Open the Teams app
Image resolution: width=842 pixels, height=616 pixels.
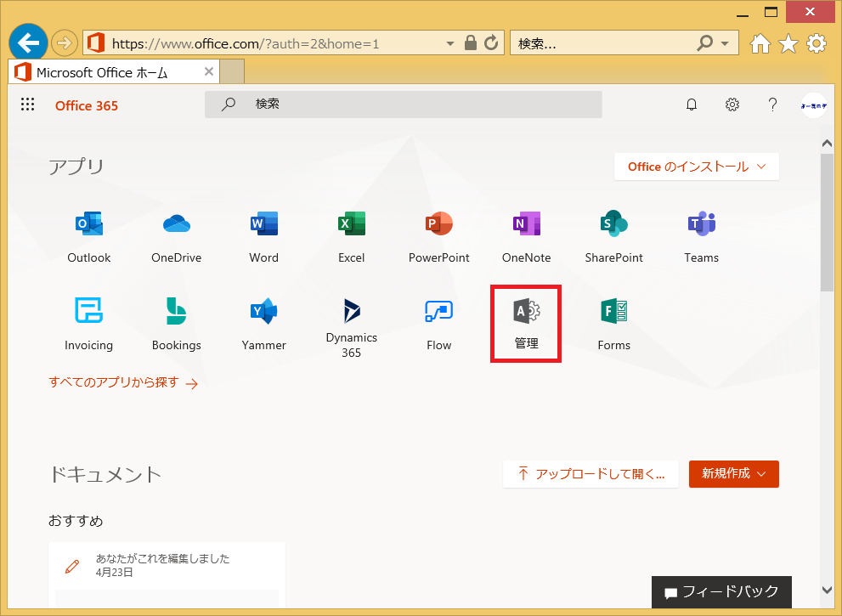pyautogui.click(x=701, y=236)
